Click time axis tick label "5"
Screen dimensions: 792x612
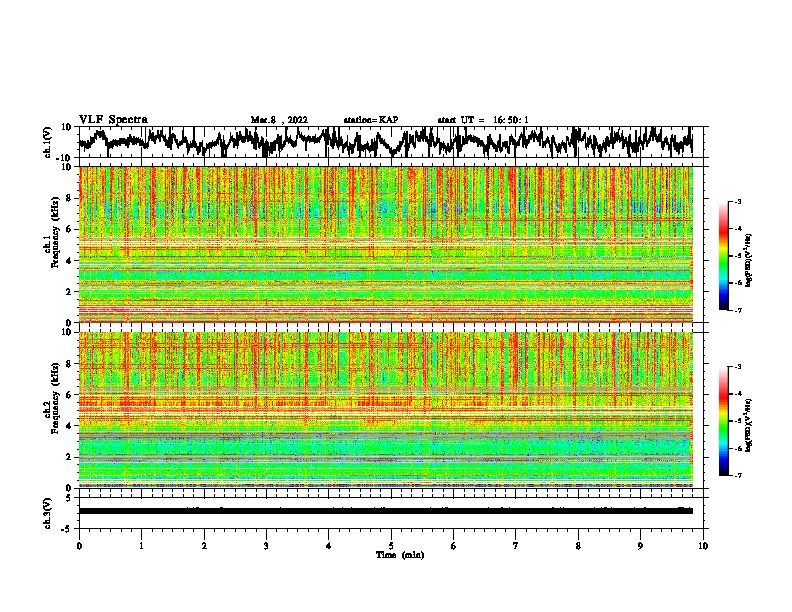coord(391,546)
